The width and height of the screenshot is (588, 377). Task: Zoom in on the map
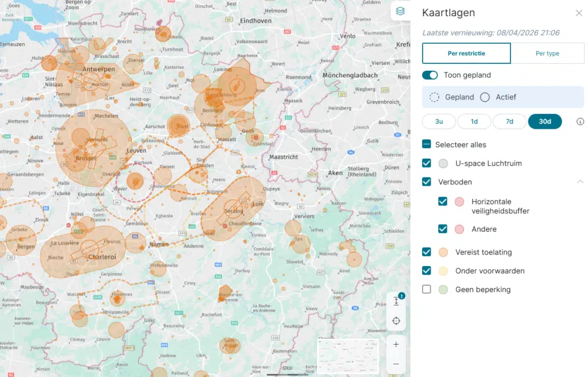[x=396, y=344]
